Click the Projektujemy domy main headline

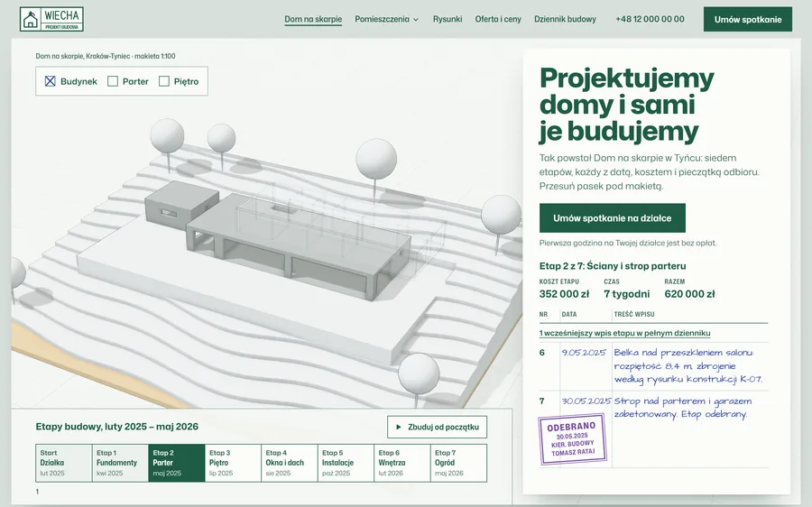(627, 105)
